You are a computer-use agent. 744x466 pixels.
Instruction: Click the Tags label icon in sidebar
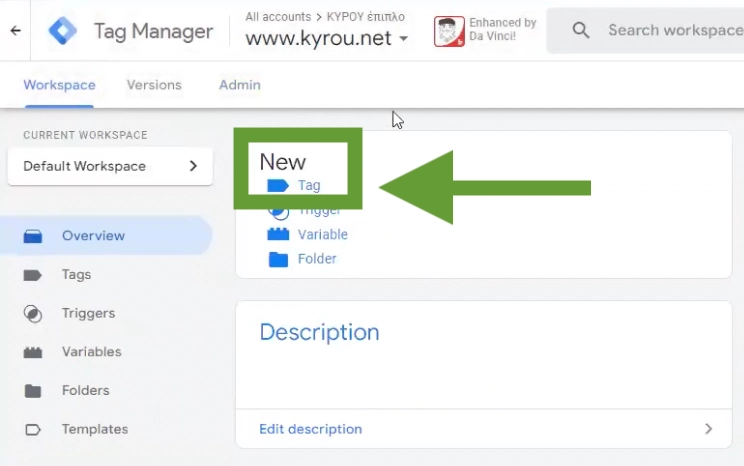click(x=33, y=275)
